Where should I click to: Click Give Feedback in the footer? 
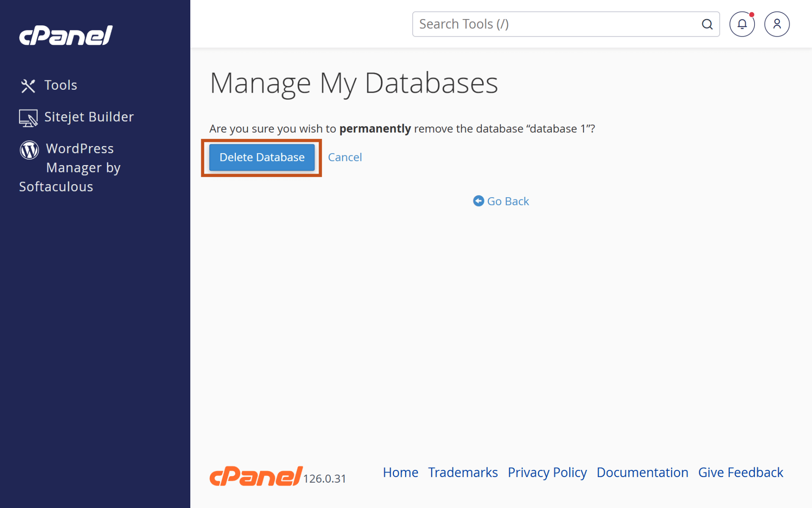741,472
